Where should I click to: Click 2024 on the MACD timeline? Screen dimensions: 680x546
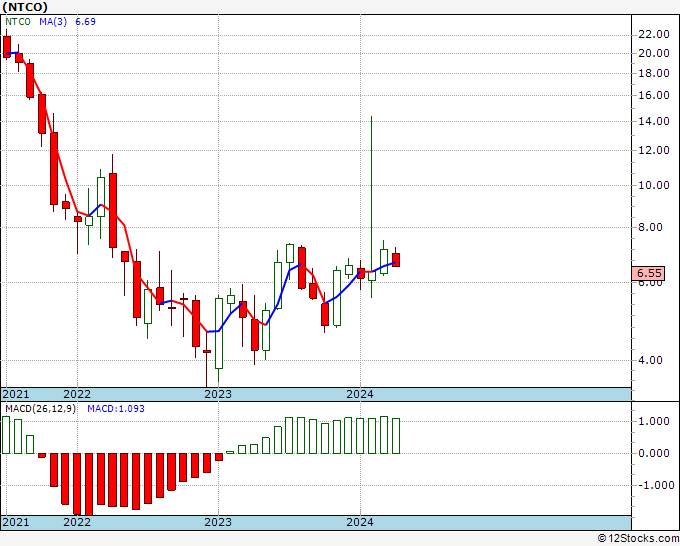(x=360, y=522)
